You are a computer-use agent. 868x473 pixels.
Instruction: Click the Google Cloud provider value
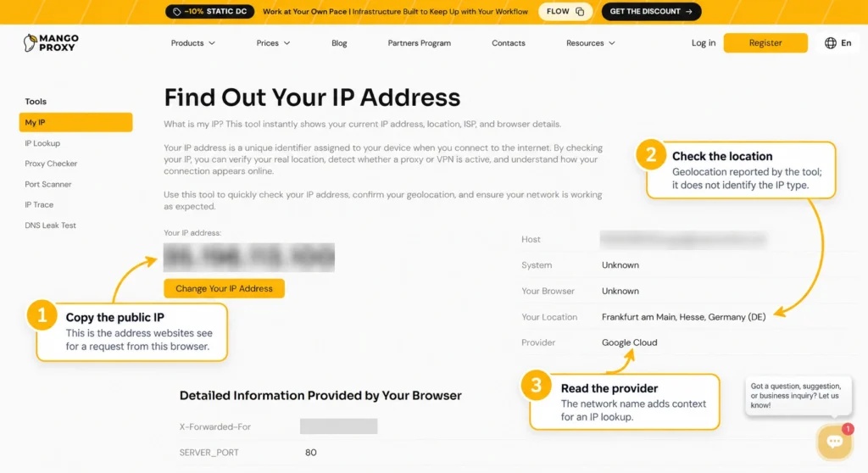630,342
